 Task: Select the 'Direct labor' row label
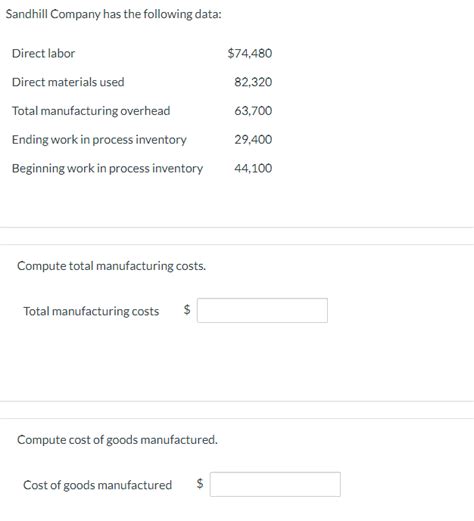pyautogui.click(x=43, y=53)
